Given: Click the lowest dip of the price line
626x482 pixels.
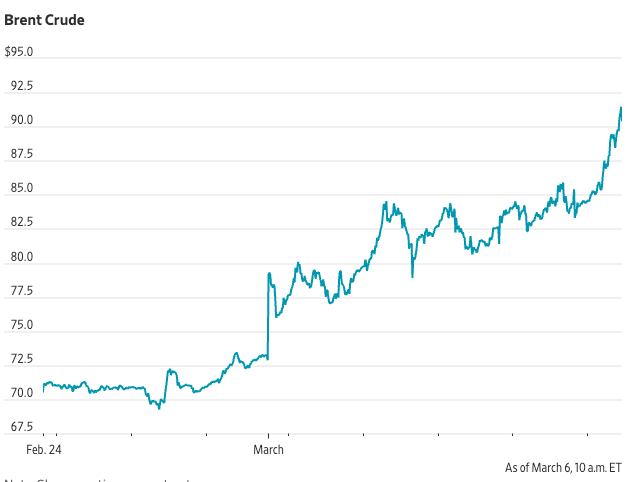Looking at the screenshot, I should coord(159,408).
